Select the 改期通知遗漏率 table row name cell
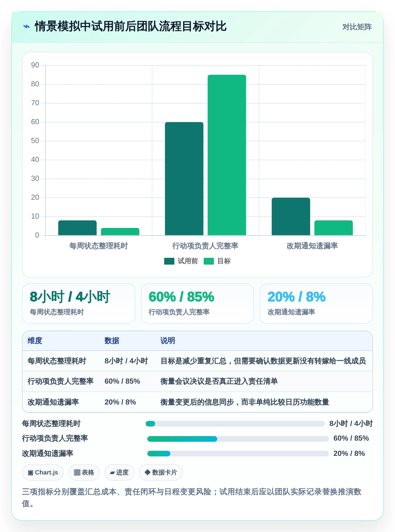The width and height of the screenshot is (395, 532). pyautogui.click(x=53, y=402)
